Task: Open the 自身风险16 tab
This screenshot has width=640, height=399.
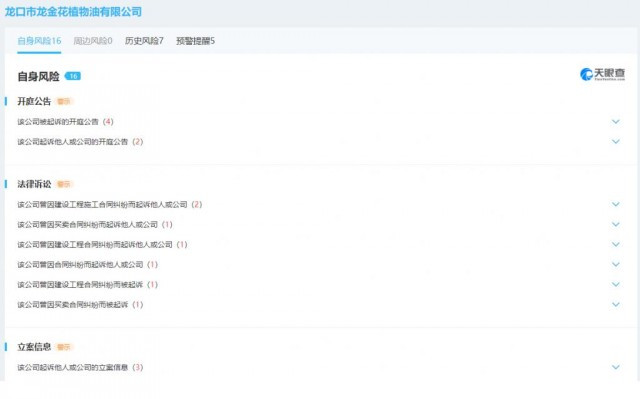Action: coord(39,41)
